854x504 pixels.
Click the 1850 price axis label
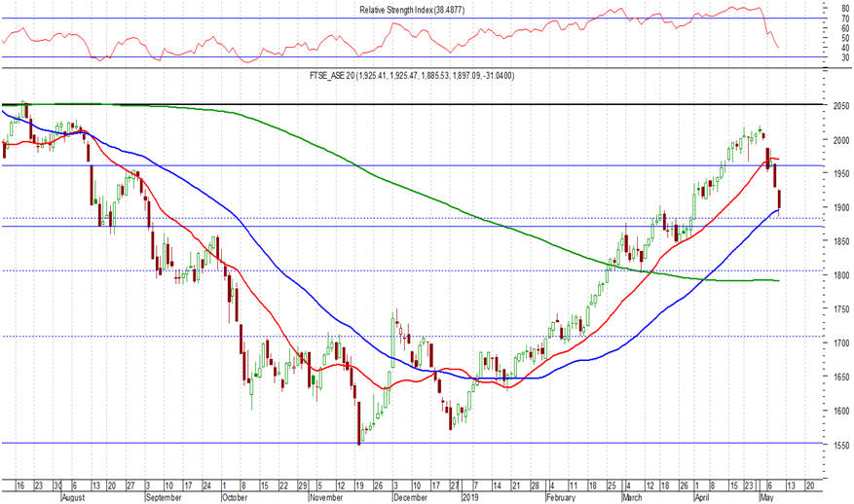pyautogui.click(x=841, y=241)
